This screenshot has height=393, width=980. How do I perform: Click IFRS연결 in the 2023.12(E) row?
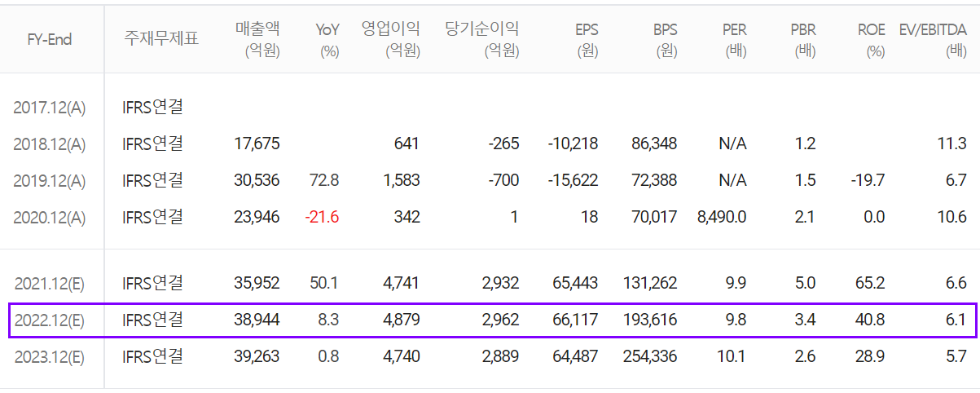(x=152, y=356)
